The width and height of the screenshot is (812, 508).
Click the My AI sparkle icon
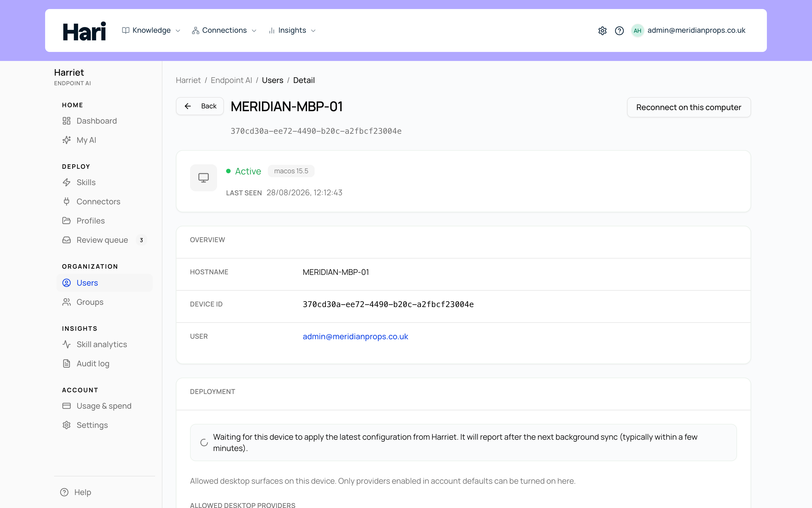coord(67,140)
